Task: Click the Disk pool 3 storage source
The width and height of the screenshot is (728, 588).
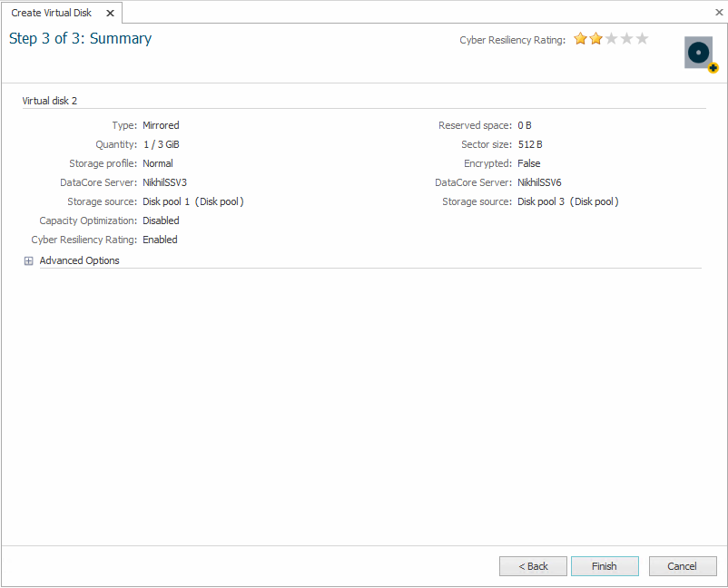Action: [567, 201]
